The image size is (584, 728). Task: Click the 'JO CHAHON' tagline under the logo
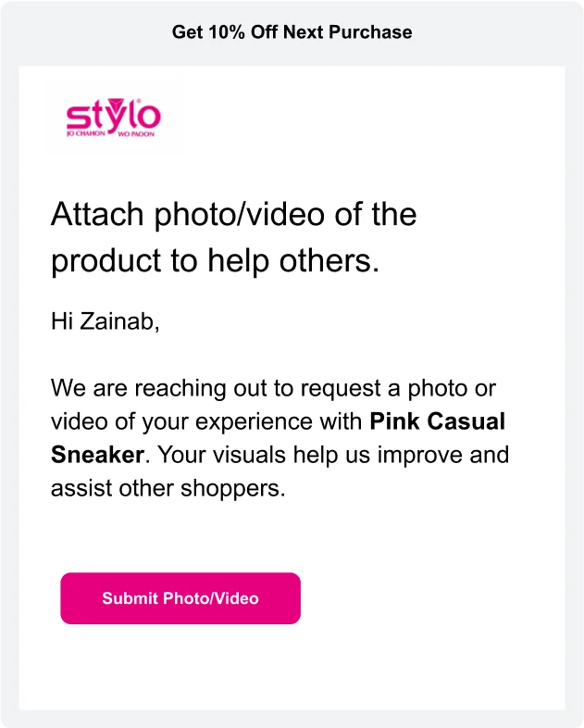click(88, 134)
